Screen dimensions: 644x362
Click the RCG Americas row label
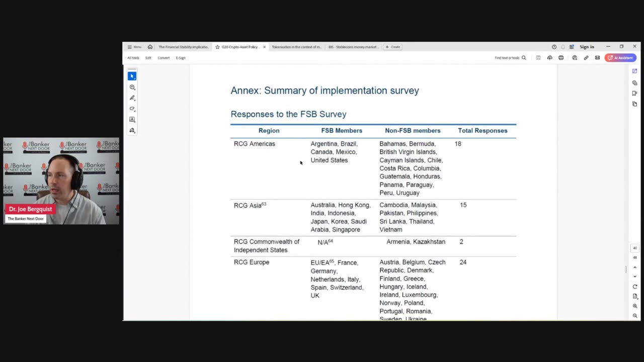click(255, 144)
